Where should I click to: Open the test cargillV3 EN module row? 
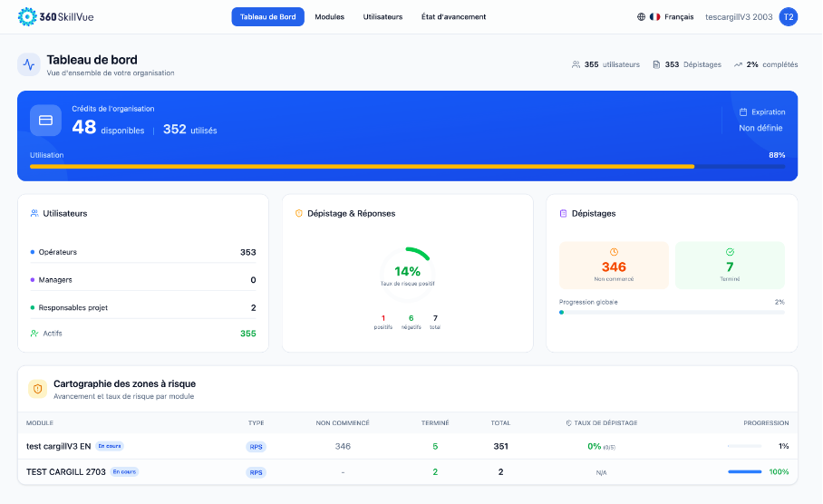(x=59, y=446)
